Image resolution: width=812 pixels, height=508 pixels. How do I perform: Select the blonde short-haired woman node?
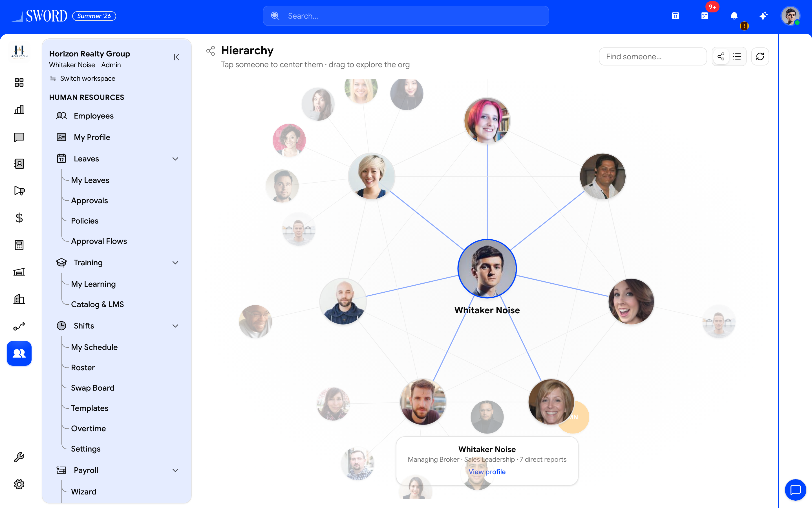pos(371,176)
